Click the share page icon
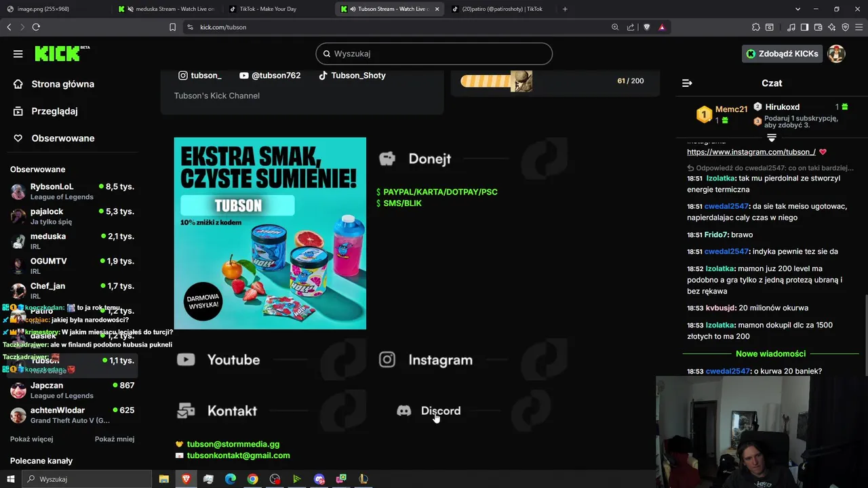The image size is (868, 488). click(631, 27)
